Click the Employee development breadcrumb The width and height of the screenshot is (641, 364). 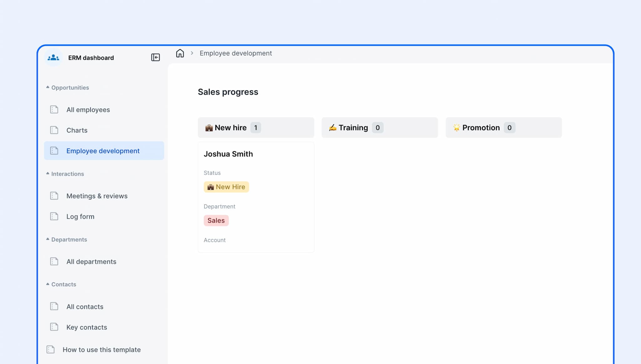236,53
